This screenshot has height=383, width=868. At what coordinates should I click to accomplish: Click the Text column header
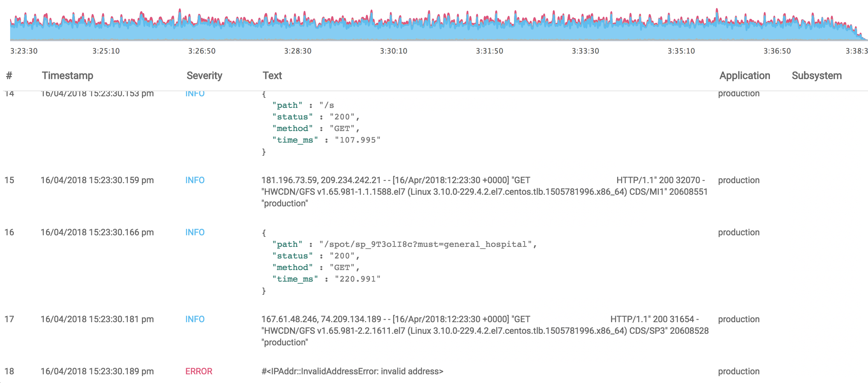[272, 76]
